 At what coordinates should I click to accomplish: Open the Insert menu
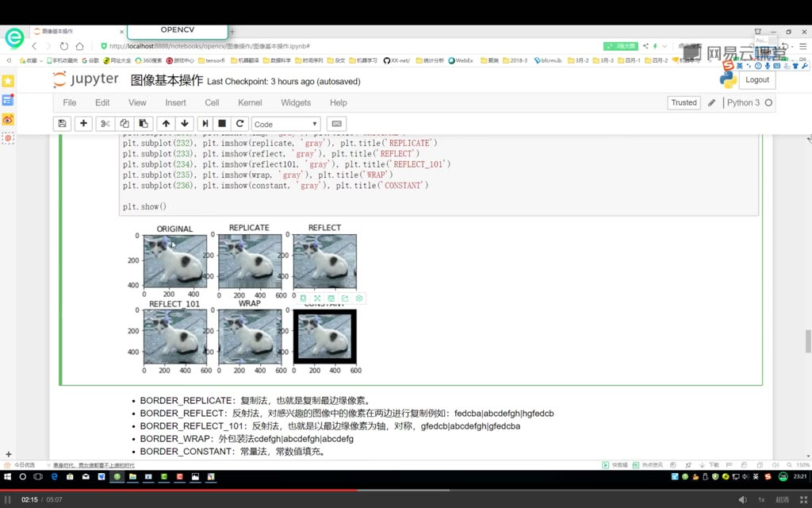click(x=175, y=102)
